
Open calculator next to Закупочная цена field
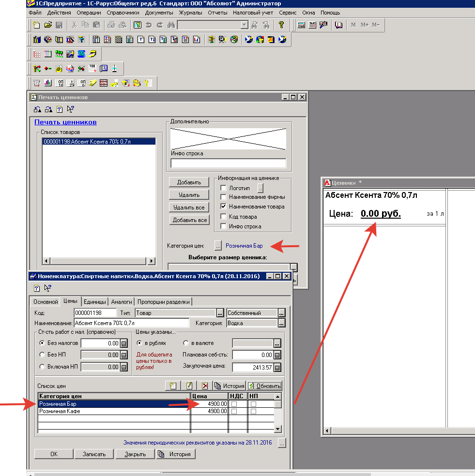(277, 367)
